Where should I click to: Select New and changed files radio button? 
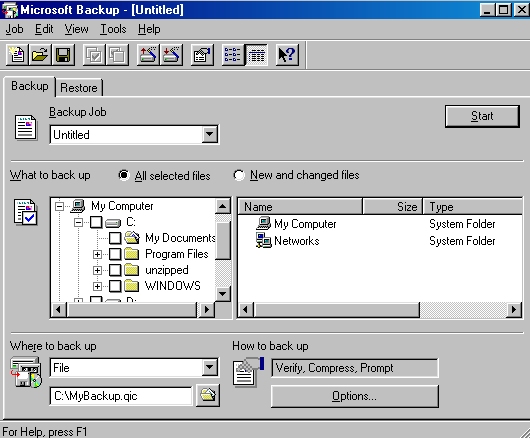pos(239,175)
